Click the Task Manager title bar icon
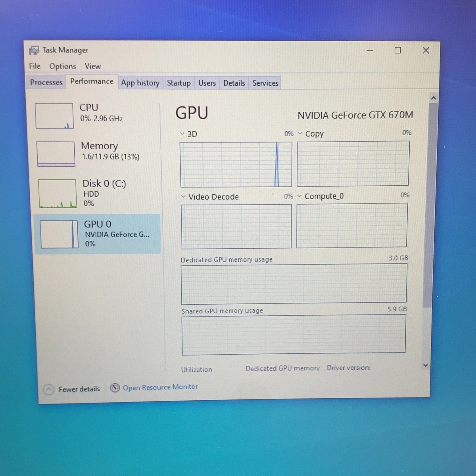The width and height of the screenshot is (476, 476). click(34, 50)
